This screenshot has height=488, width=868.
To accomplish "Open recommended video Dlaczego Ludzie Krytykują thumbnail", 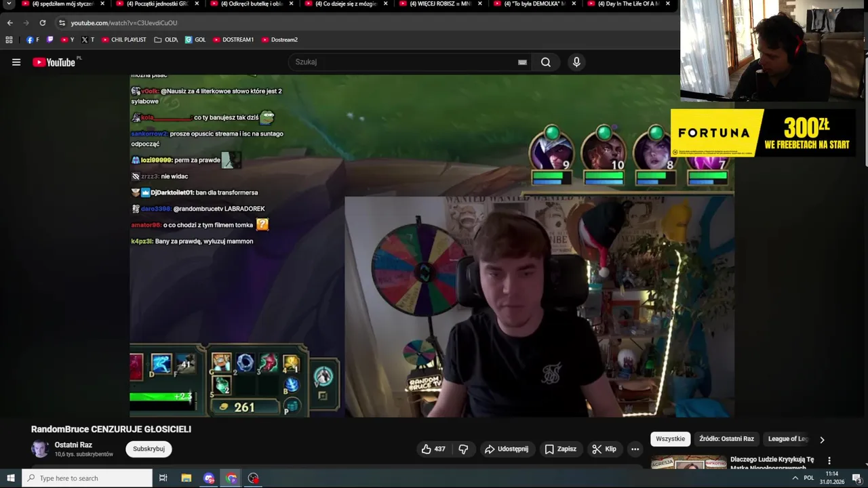I will coord(688,462).
